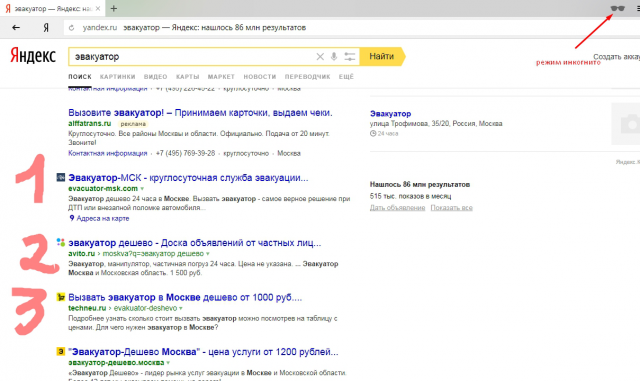Open the Новости tab

pos(260,77)
